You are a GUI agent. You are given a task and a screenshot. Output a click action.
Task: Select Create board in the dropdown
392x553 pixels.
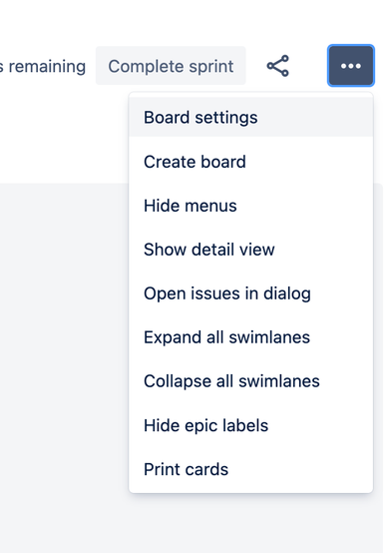coord(251,162)
